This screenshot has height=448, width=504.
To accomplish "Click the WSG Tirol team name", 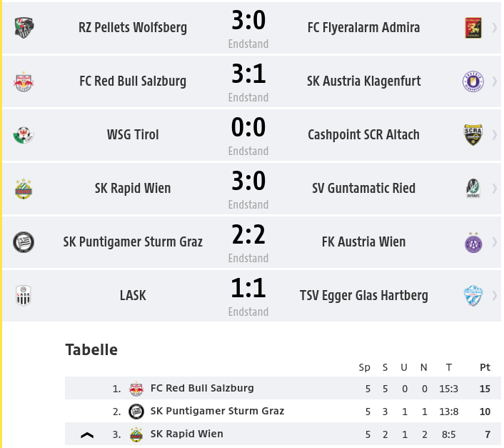I will (133, 135).
